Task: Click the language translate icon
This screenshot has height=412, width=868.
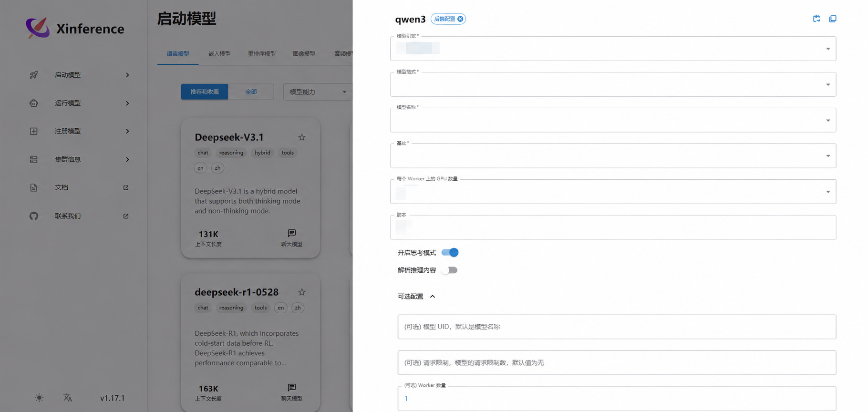Action: [x=68, y=398]
